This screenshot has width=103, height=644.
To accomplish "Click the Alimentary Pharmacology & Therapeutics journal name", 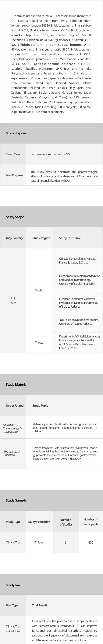I will (12, 428).
